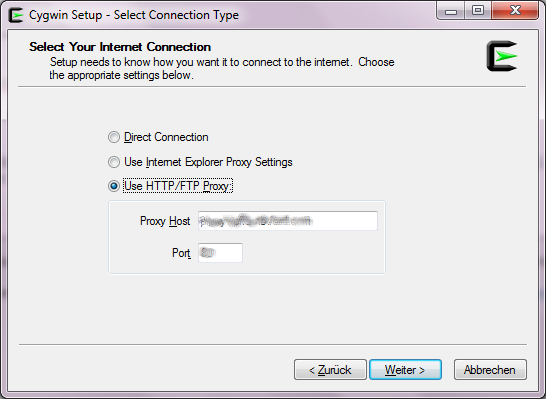546x399 pixels.
Task: Focus the Port input field
Action: pos(220,253)
